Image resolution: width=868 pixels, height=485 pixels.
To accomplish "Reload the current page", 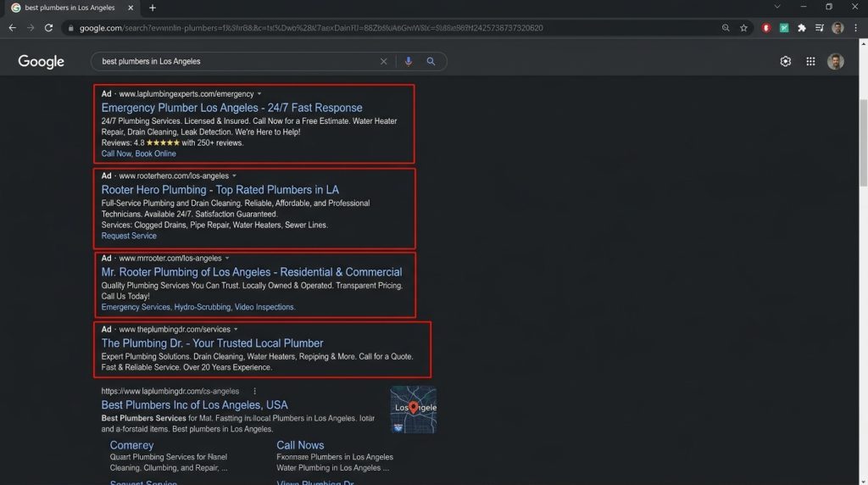I will 48,28.
